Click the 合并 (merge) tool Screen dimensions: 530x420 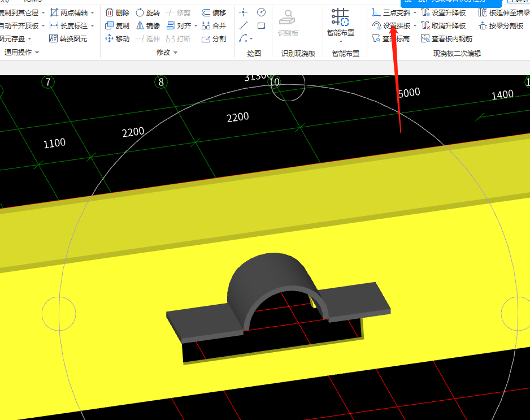pos(214,25)
